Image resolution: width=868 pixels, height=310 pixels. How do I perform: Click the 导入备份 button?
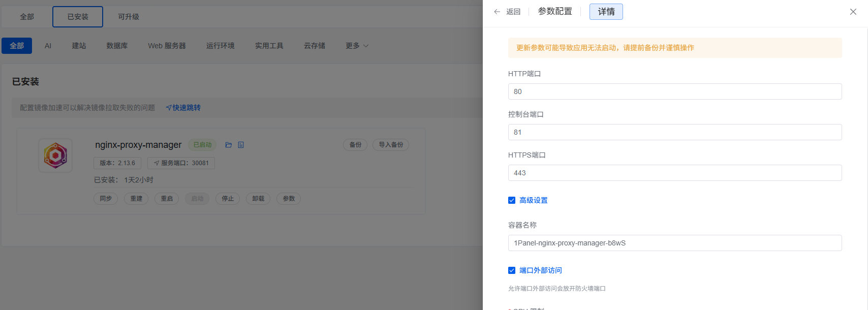(x=391, y=145)
